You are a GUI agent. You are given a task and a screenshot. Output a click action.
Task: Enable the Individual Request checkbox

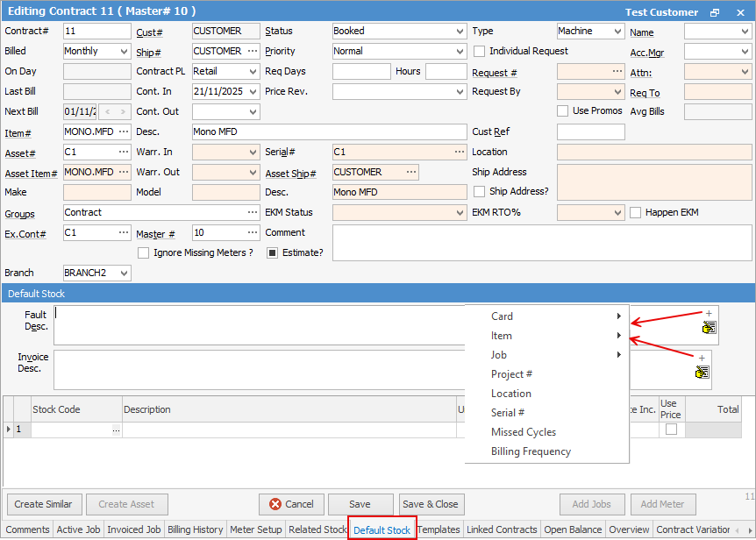pyautogui.click(x=479, y=51)
